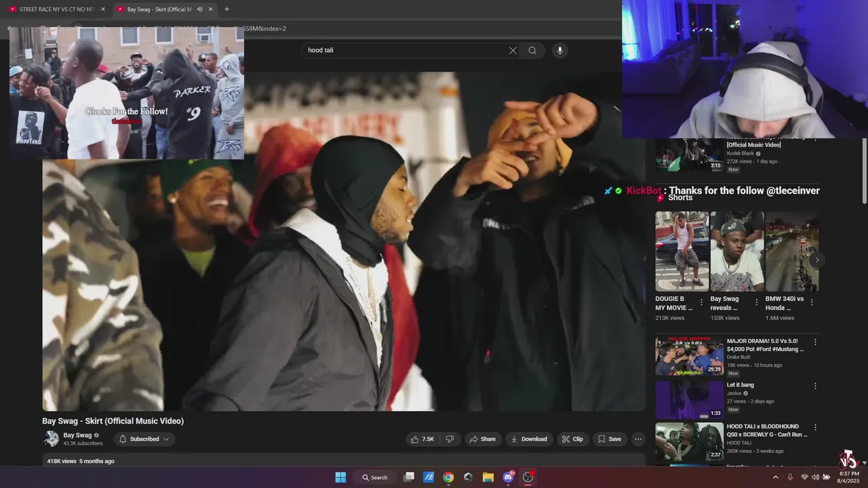Open the clock and date panel

click(849, 477)
